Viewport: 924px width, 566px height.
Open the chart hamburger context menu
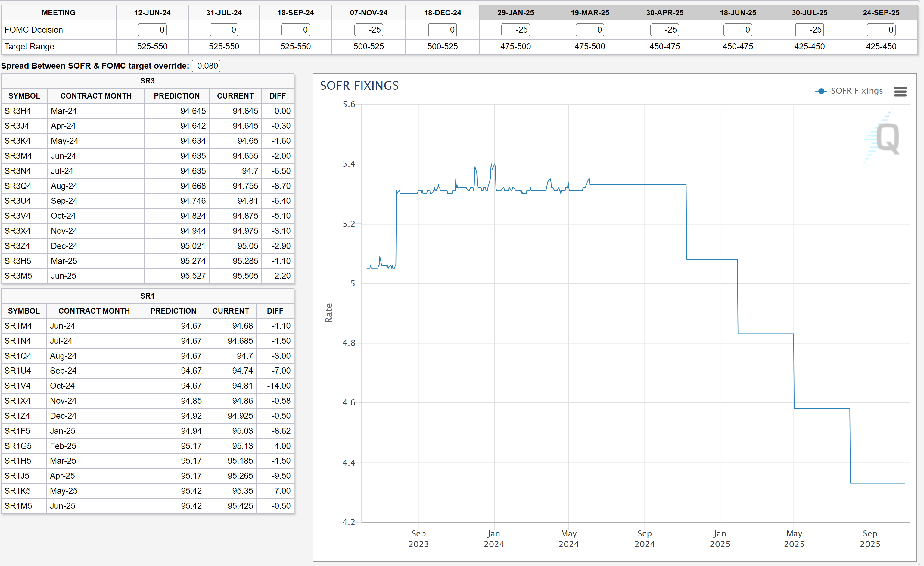point(900,91)
